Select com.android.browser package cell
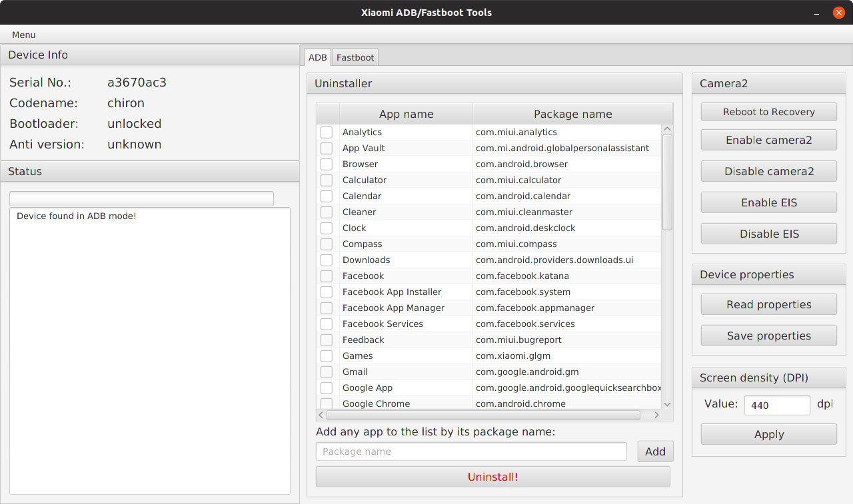This screenshot has width=853, height=504. [567, 164]
